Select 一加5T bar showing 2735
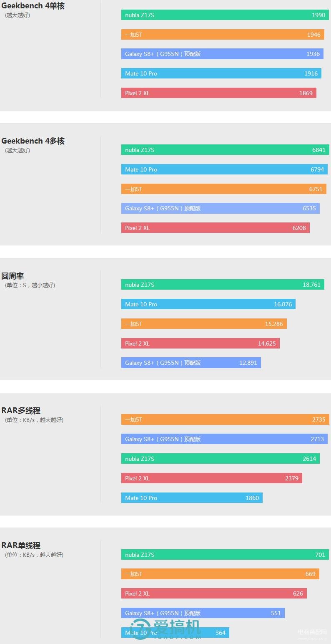This screenshot has height=644, width=331. [x=225, y=419]
